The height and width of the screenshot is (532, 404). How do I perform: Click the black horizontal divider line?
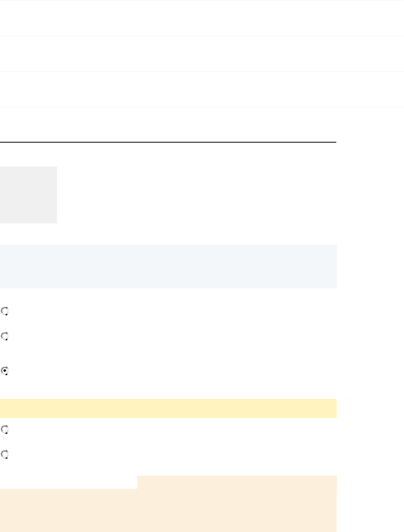168,142
